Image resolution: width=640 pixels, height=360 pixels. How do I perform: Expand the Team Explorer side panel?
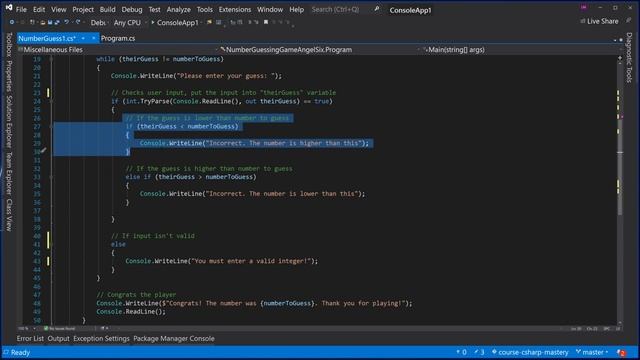point(9,173)
